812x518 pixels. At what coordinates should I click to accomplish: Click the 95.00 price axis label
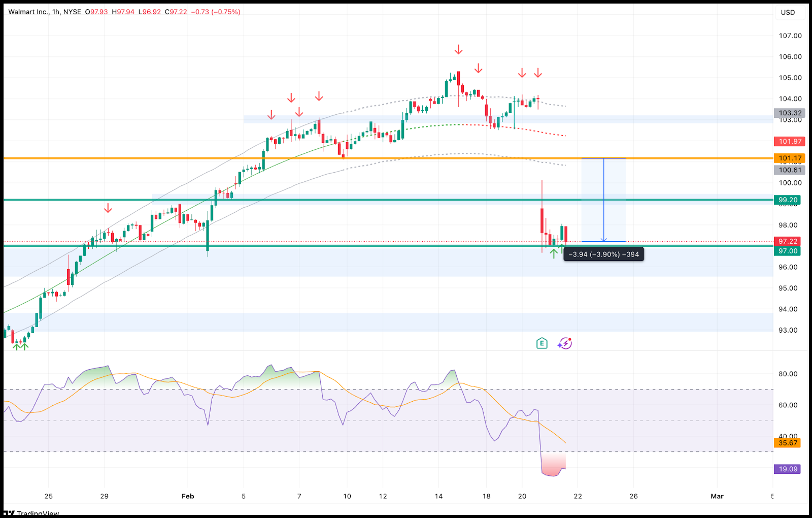point(788,288)
